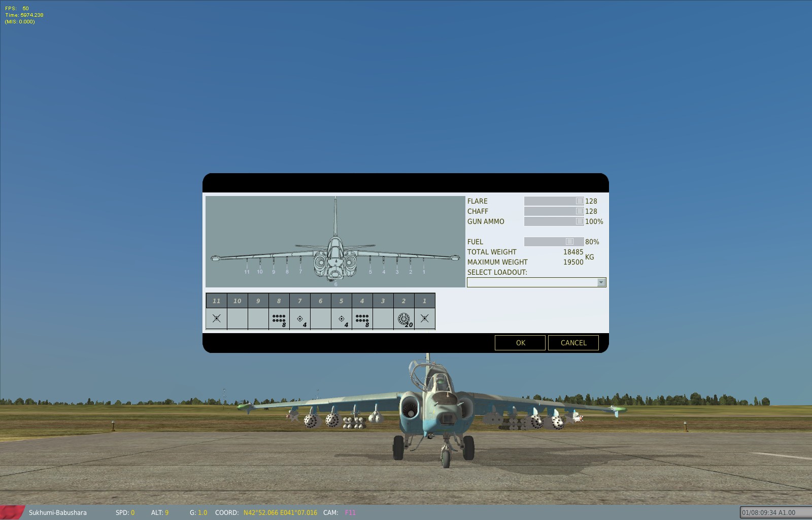Click pylon 1 column header
812x520 pixels.
(425, 301)
